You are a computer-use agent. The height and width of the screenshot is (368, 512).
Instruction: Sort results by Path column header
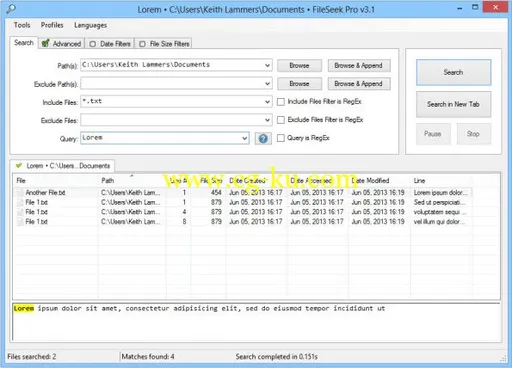132,181
